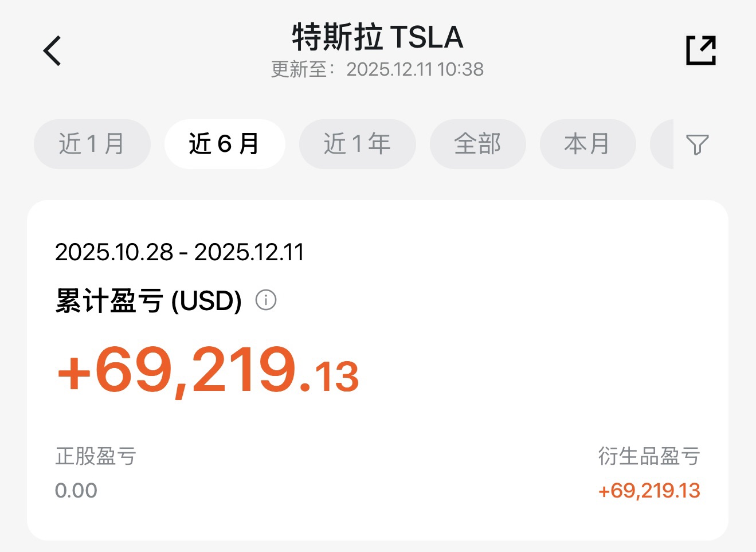Screen dimensions: 756x552
Task: Choose the 全部 time range tab
Action: 477,144
